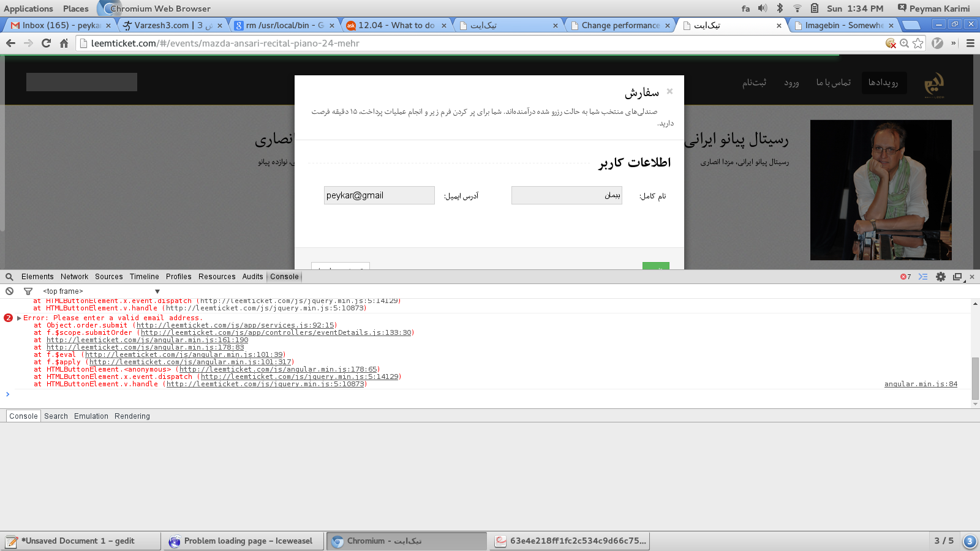This screenshot has height=551, width=980.
Task: Go to the browser home page
Action: [64, 43]
